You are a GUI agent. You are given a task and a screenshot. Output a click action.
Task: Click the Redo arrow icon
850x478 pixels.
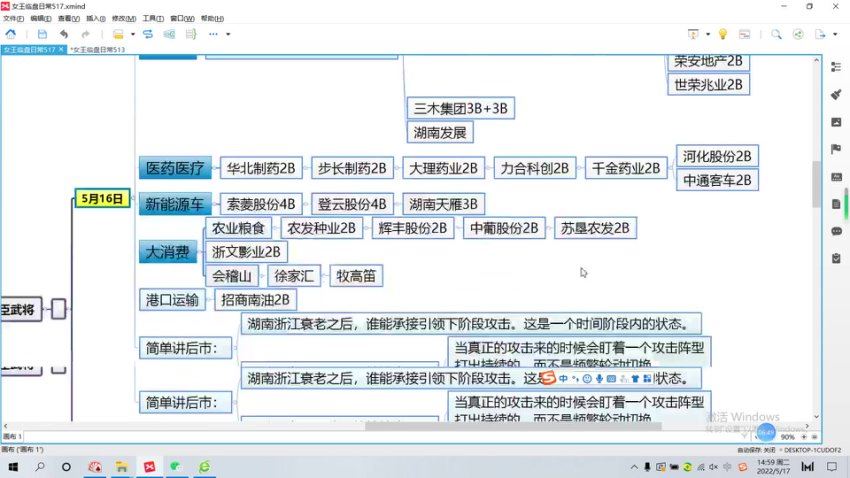[85, 34]
